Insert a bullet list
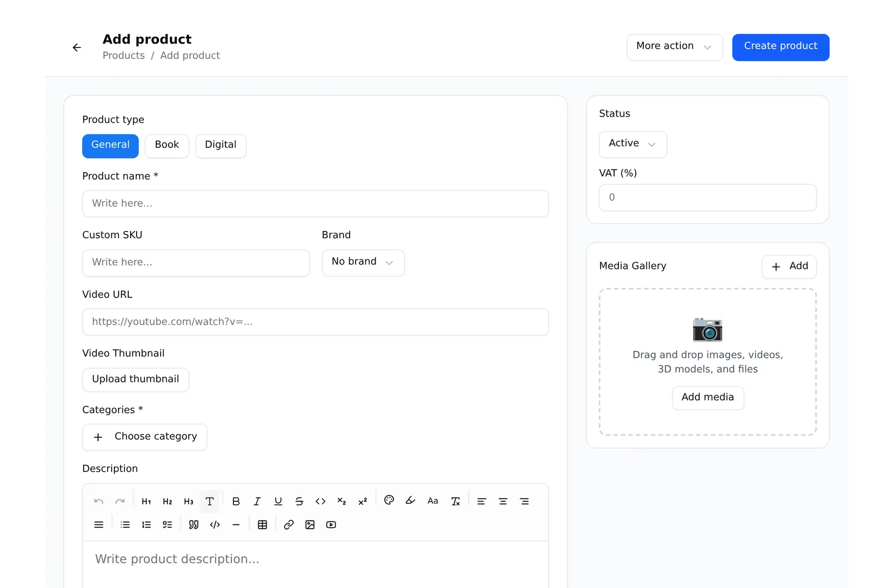 [x=125, y=525]
